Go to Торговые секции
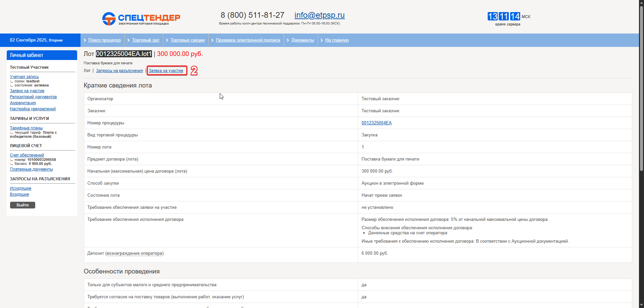Viewport: 644px width, 308px height. (x=187, y=40)
